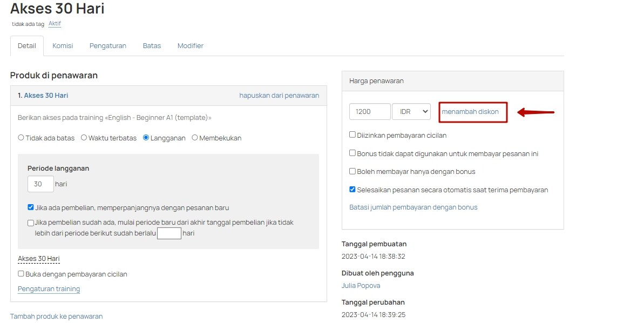This screenshot has height=323, width=644.
Task: Select the Membekukan radio option
Action: pos(195,138)
